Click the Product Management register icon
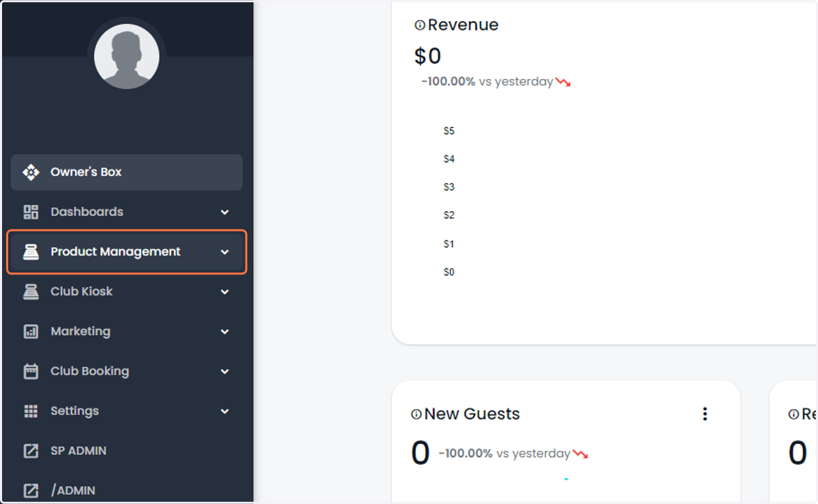The height and width of the screenshot is (504, 818). [x=31, y=252]
